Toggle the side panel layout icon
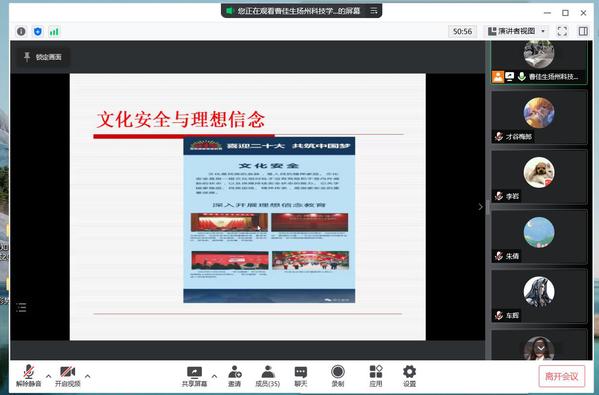The width and height of the screenshot is (599, 395). coord(583,31)
